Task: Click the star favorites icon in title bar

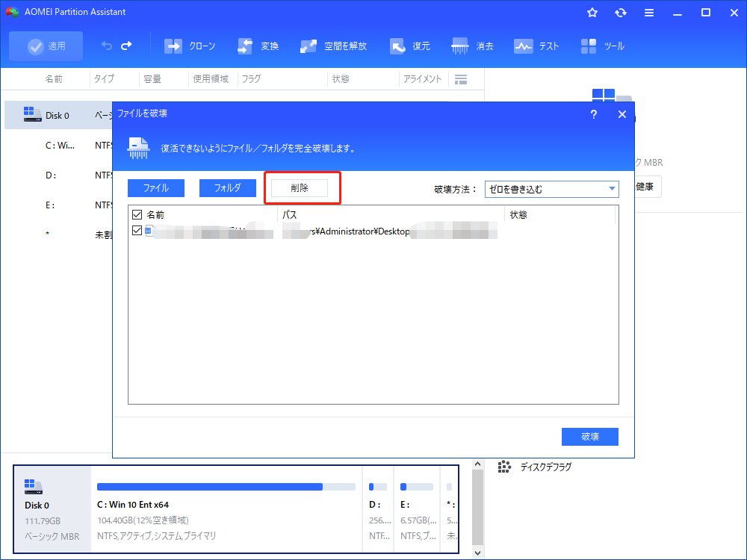Action: 592,13
